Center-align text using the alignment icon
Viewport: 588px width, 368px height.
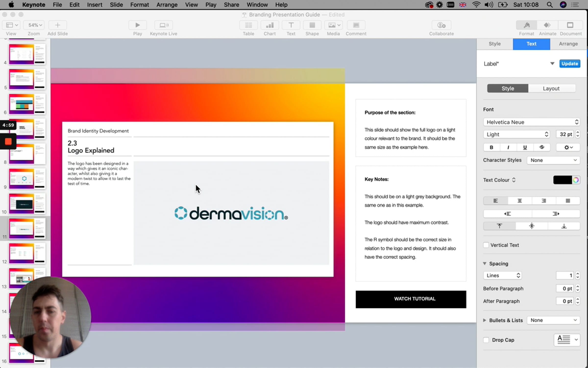519,201
